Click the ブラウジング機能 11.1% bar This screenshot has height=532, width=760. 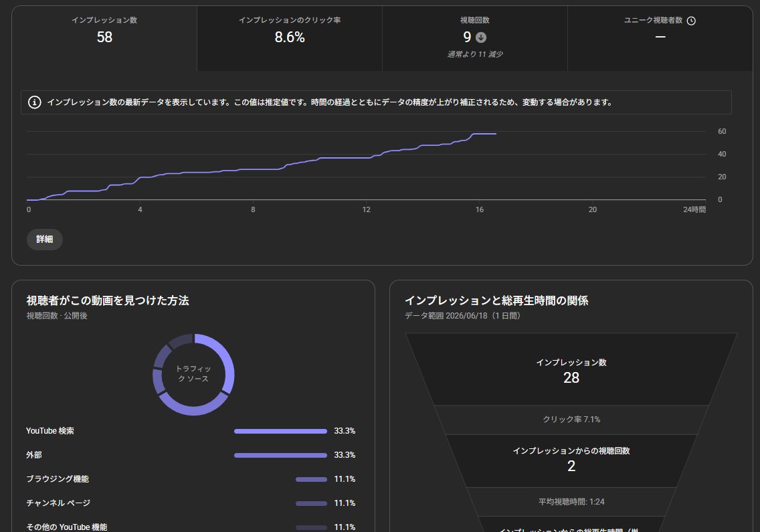tap(311, 479)
